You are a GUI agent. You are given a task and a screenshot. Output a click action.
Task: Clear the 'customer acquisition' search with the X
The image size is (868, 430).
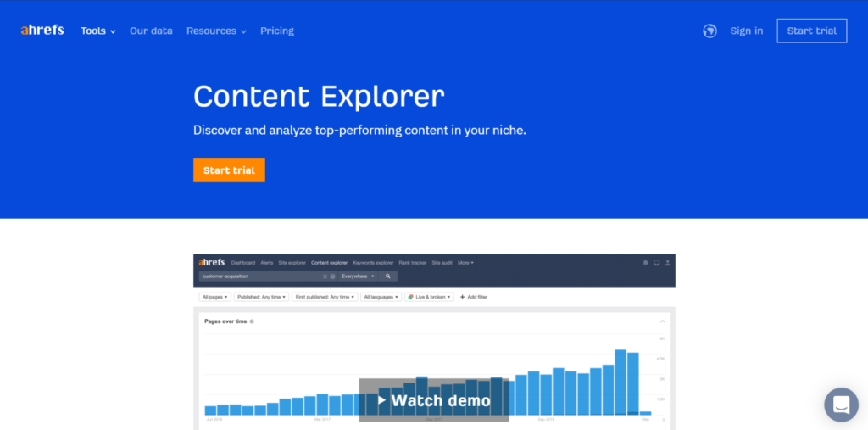click(x=325, y=276)
